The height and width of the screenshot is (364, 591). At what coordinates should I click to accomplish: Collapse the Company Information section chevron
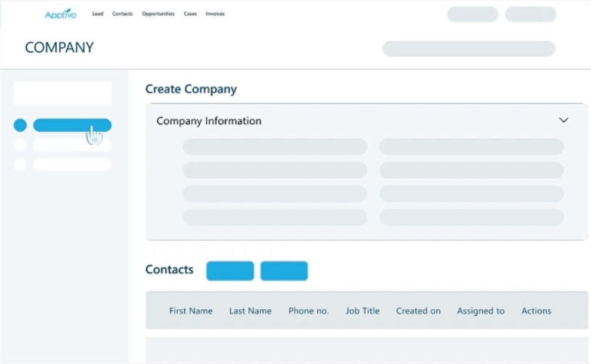(563, 120)
